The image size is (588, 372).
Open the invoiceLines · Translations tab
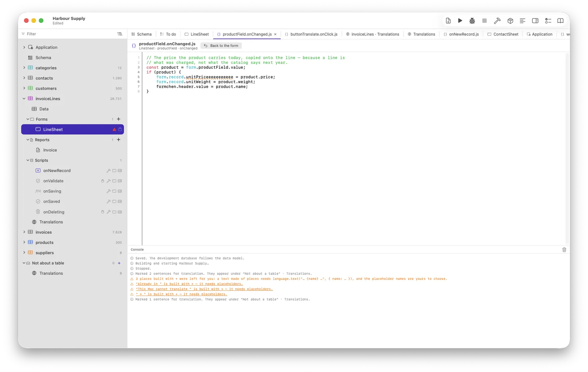tap(373, 34)
